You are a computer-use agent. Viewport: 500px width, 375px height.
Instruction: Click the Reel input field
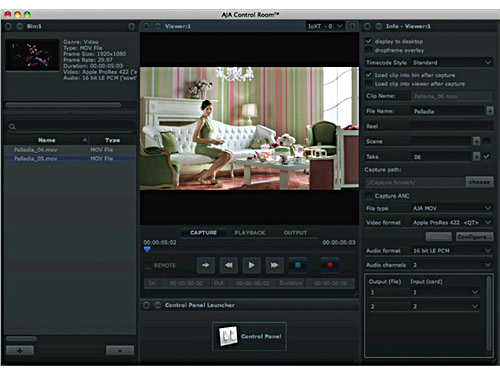452,126
